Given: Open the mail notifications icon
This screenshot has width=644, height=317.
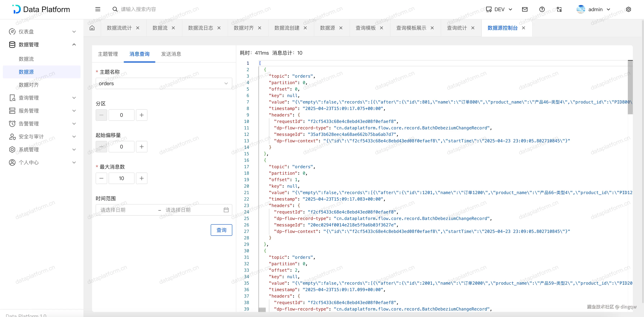Looking at the screenshot, I should pos(525,9).
